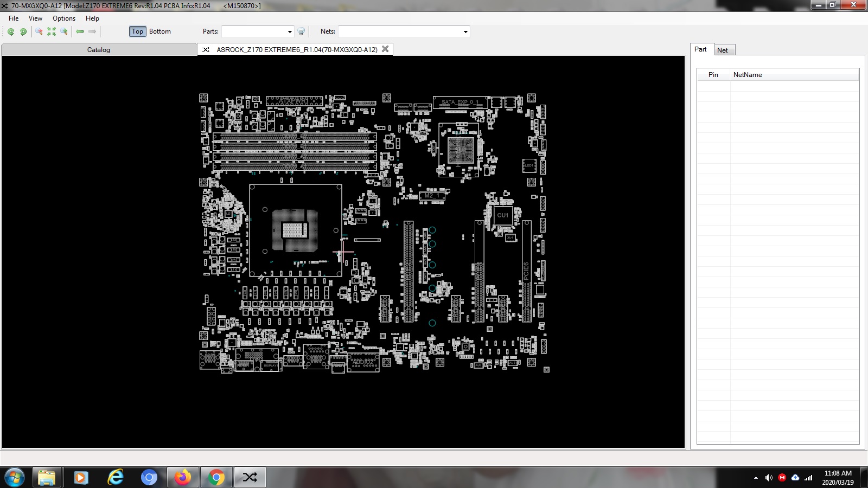This screenshot has width=868, height=488.
Task: Click the PCIE6 slot on the board
Action: [x=526, y=271]
